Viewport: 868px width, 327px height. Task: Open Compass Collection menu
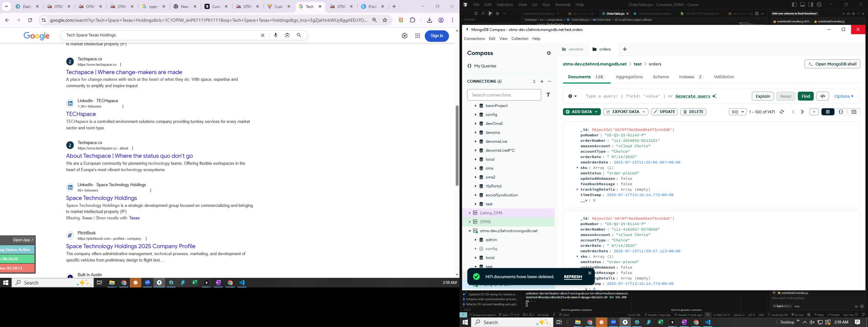pyautogui.click(x=520, y=39)
